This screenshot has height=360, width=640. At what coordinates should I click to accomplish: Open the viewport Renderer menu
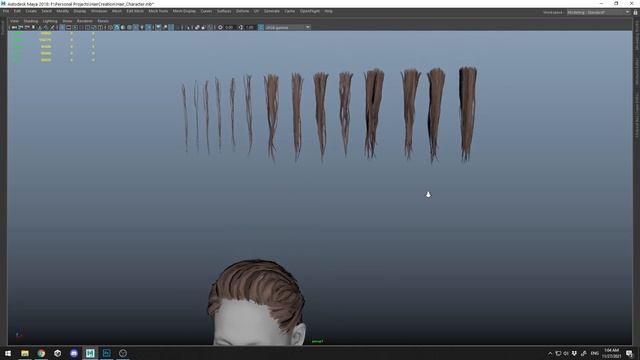[85, 21]
